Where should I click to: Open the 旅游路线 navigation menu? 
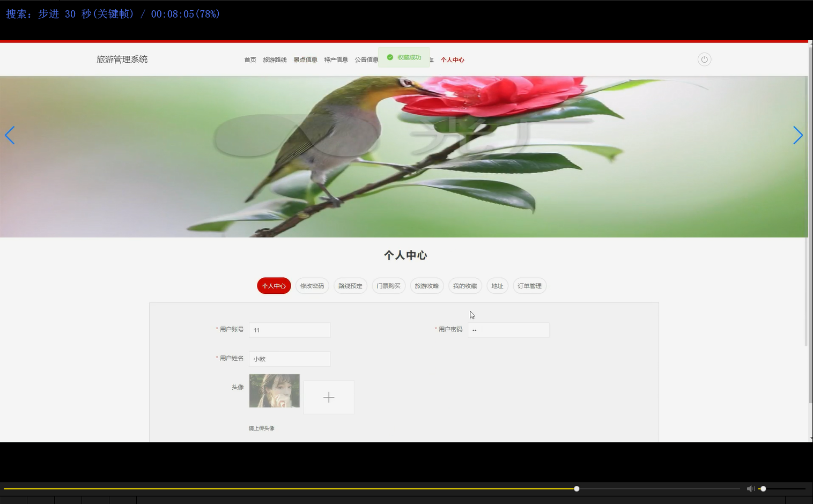pos(275,60)
